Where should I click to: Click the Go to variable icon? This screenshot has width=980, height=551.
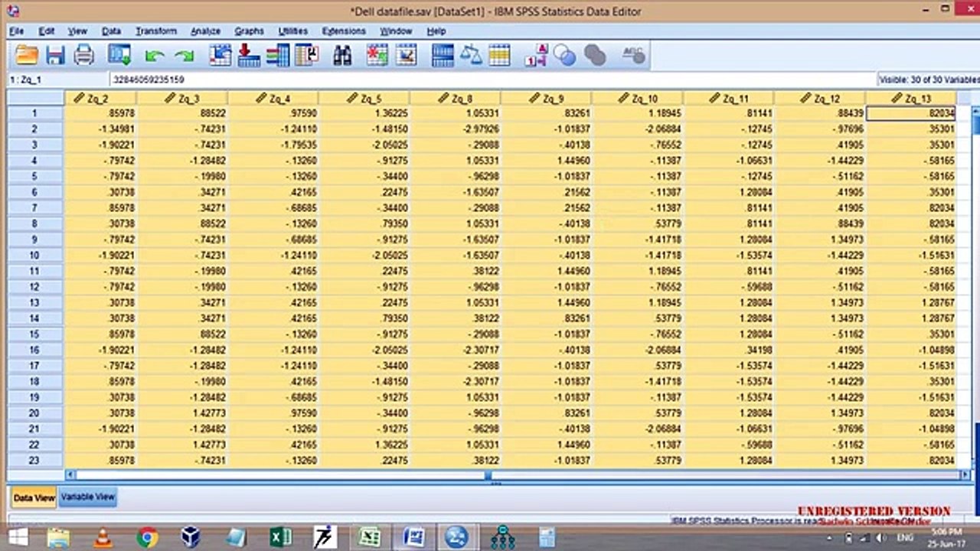click(x=249, y=55)
